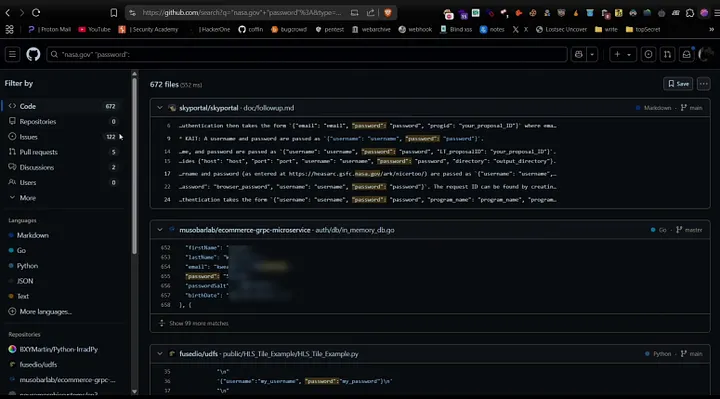The height and width of the screenshot is (399, 720).
Task: Open the topSecret bookmarks folder
Action: point(643,29)
